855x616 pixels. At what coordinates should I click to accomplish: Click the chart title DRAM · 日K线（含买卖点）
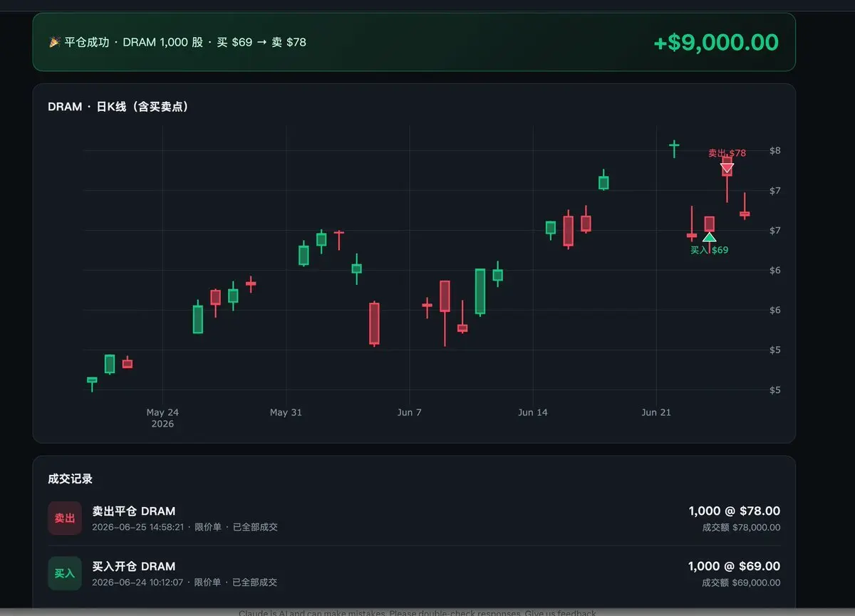[x=118, y=107]
